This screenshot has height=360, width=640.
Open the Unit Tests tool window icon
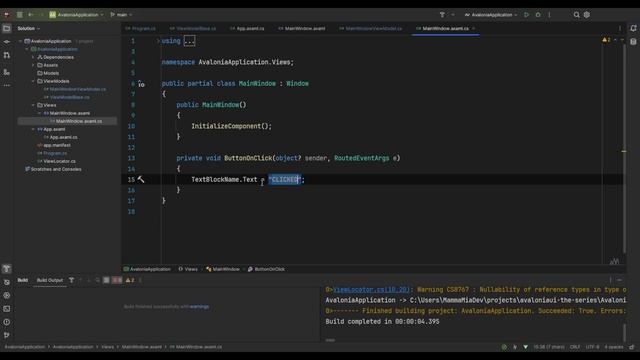tap(7, 282)
